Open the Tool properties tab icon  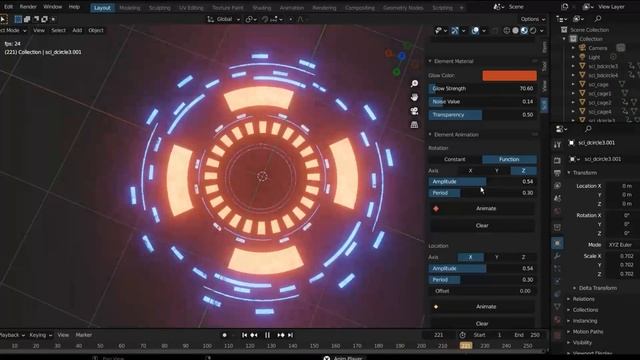(x=557, y=145)
